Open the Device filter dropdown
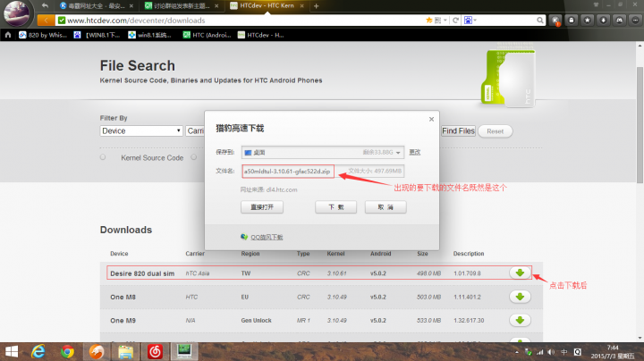 coord(141,130)
